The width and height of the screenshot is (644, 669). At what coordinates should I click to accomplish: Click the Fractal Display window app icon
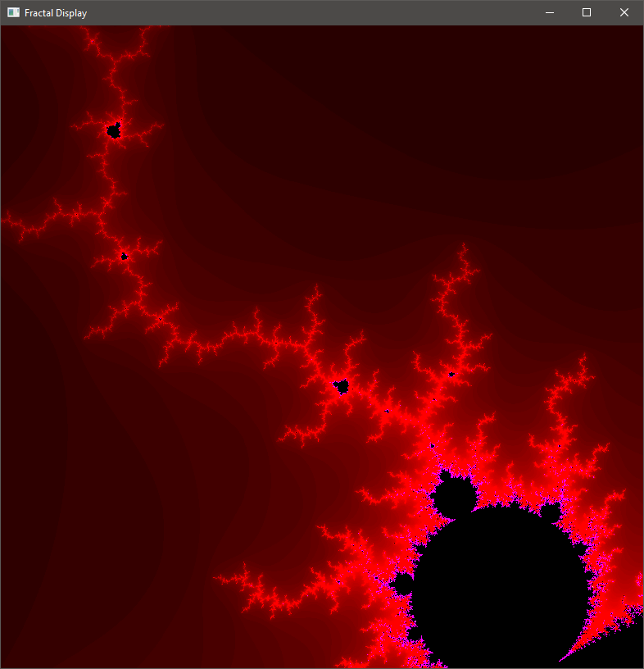click(x=13, y=13)
